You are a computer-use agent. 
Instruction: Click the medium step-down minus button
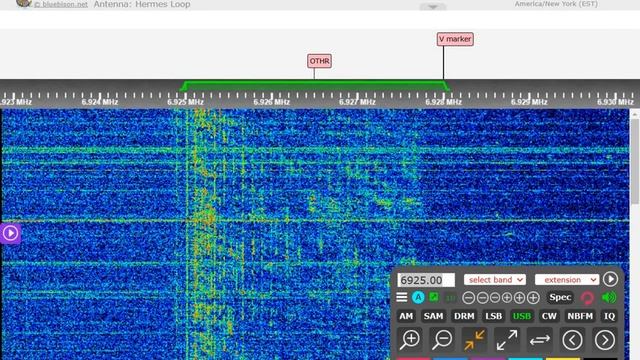482,298
